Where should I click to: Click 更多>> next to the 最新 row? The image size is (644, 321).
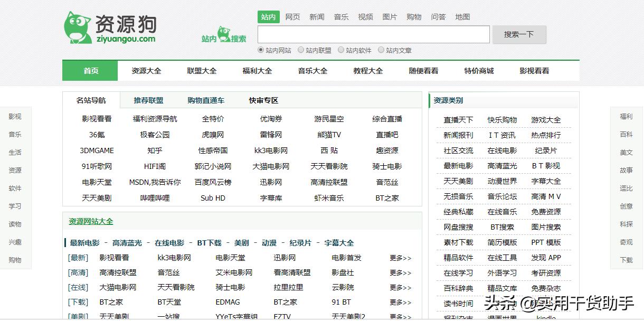(399, 258)
